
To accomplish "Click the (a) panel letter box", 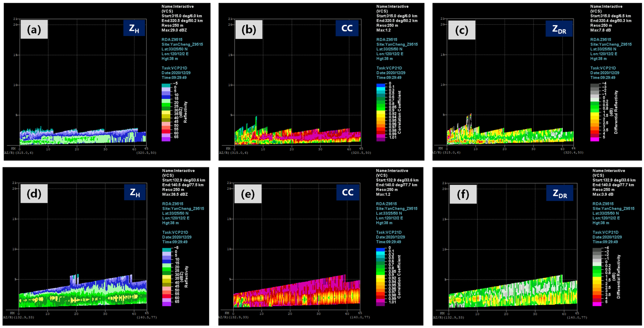I will pos(34,29).
